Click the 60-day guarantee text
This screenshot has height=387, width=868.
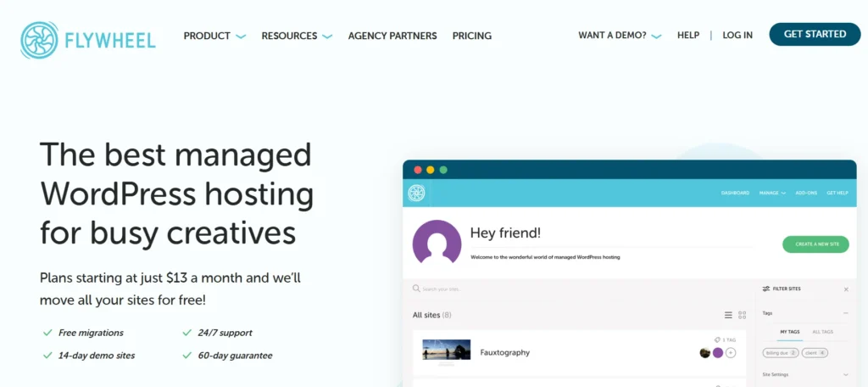[x=236, y=356]
